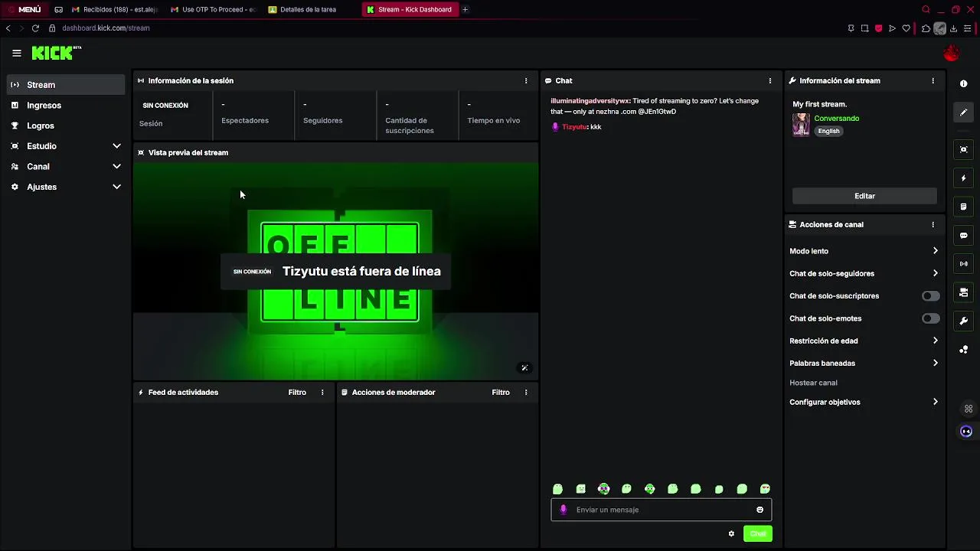The width and height of the screenshot is (980, 551).
Task: Open a new browser tab
Action: [465, 9]
